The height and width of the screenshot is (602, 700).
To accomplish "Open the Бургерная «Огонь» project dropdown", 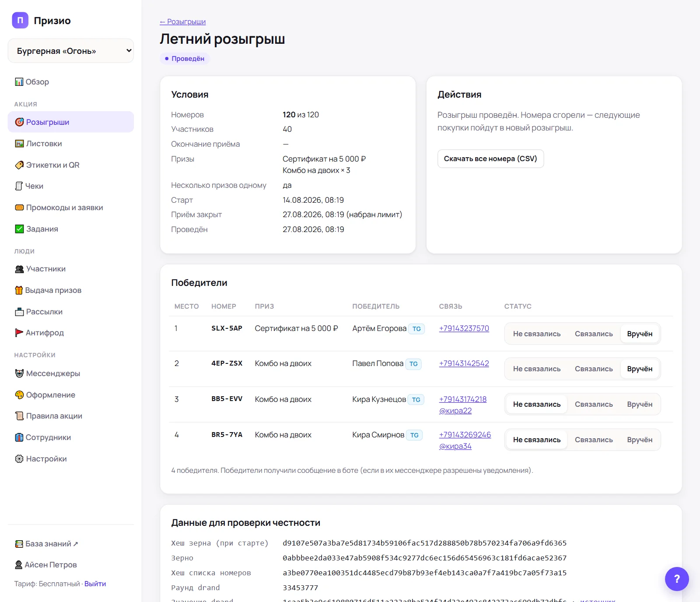I will 71,51.
